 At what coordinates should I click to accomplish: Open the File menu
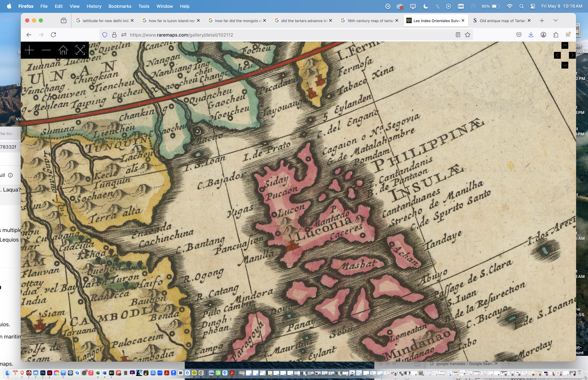pyautogui.click(x=44, y=6)
